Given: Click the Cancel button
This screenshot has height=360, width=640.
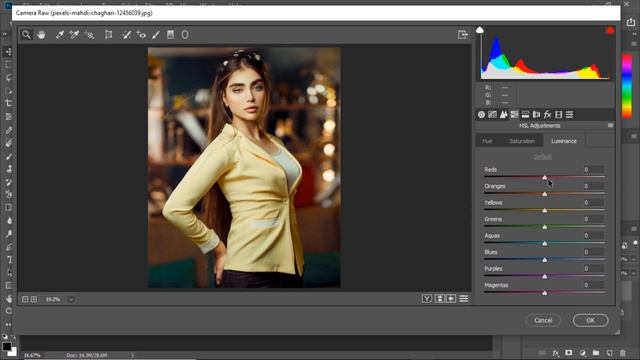Looking at the screenshot, I should point(543,320).
